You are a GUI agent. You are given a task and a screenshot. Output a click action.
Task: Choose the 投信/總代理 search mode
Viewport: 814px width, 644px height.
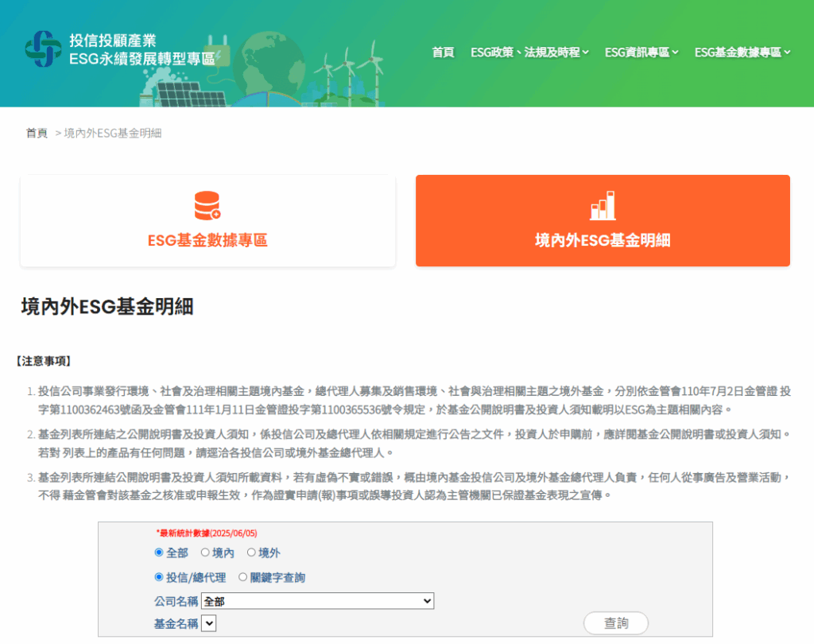159,578
